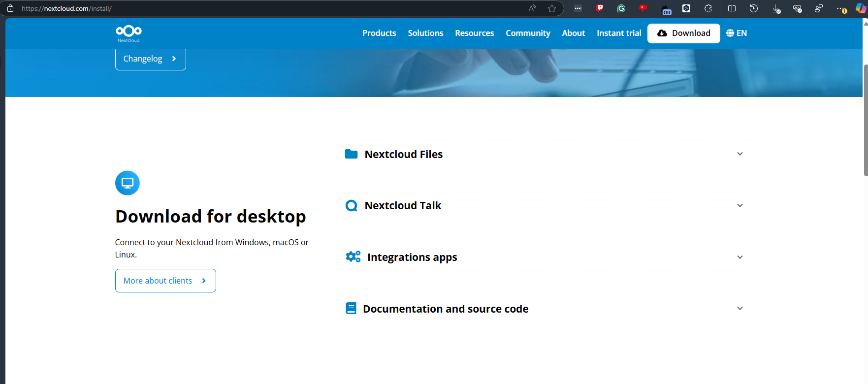The width and height of the screenshot is (868, 384).
Task: Click the gears icon beside Integrations apps
Action: tap(353, 256)
